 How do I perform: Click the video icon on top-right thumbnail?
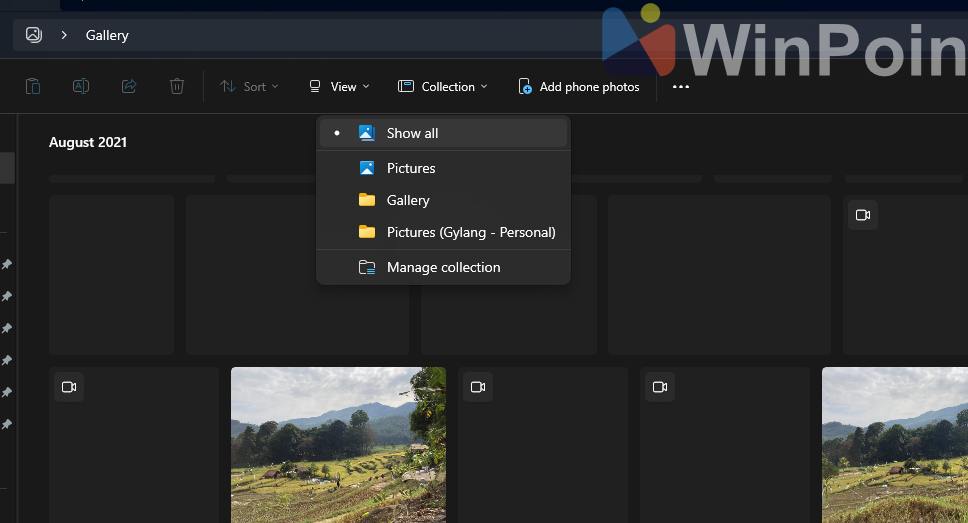pos(862,215)
